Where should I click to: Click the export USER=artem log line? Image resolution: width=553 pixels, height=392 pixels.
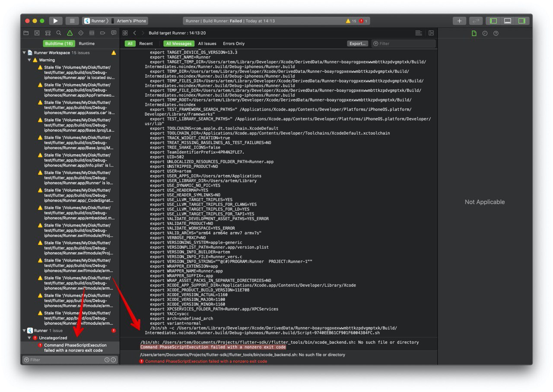171,171
